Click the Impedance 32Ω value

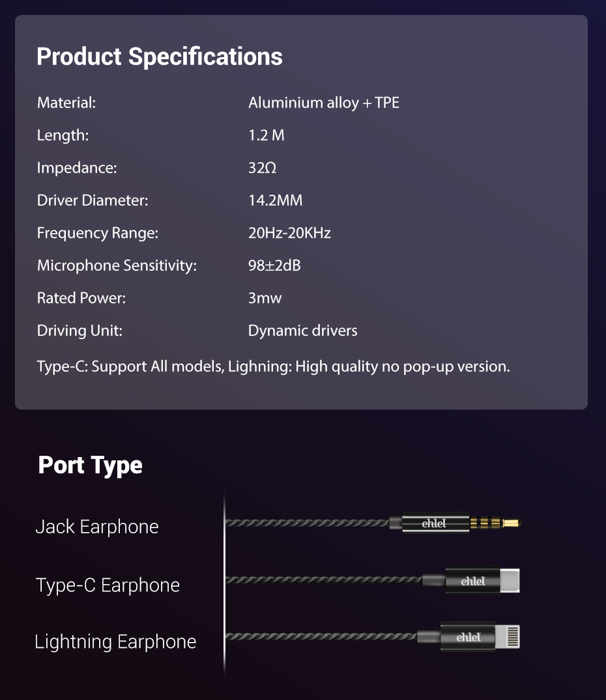262,168
